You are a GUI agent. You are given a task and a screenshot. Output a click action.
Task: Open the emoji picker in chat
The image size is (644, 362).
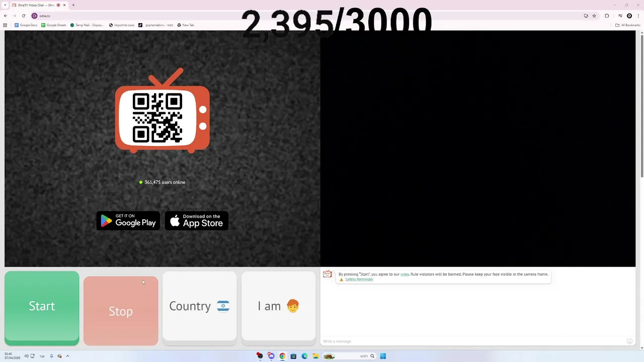629,341
